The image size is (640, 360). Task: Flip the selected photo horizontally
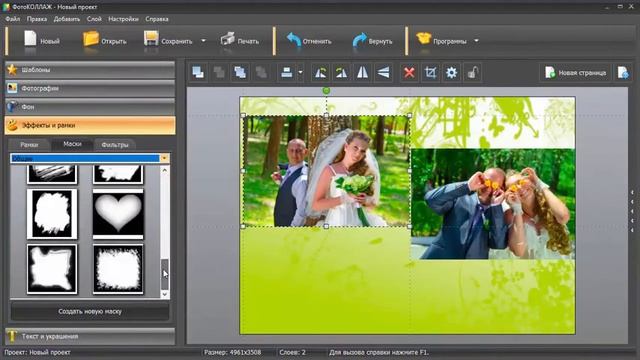point(362,73)
